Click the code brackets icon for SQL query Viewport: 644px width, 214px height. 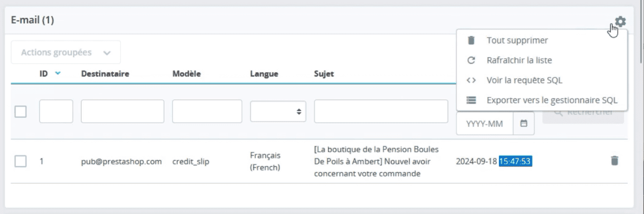point(471,80)
